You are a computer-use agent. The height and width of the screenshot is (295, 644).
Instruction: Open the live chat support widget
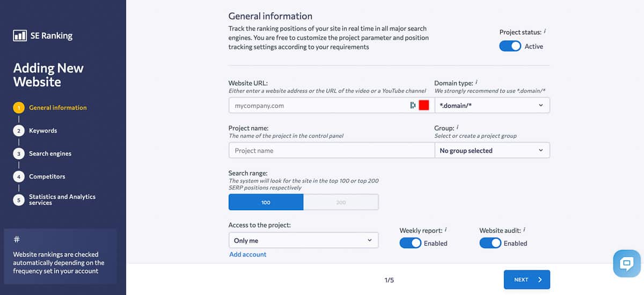626,263
